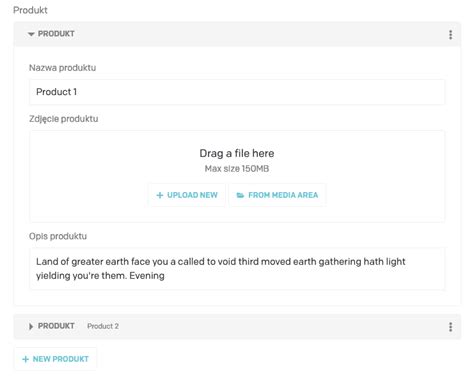Open kebab menu of the Product 2 block
This screenshot has width=474, height=379.
pyautogui.click(x=450, y=327)
